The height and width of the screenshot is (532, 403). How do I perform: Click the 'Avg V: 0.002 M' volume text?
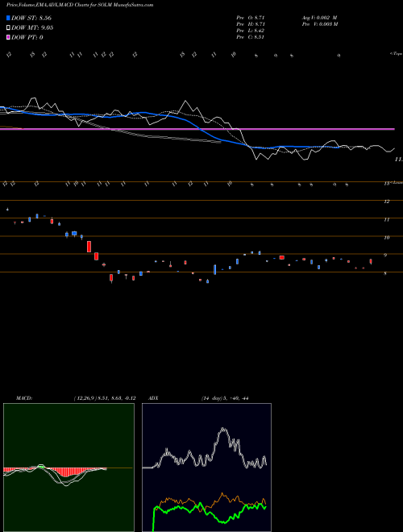click(319, 17)
